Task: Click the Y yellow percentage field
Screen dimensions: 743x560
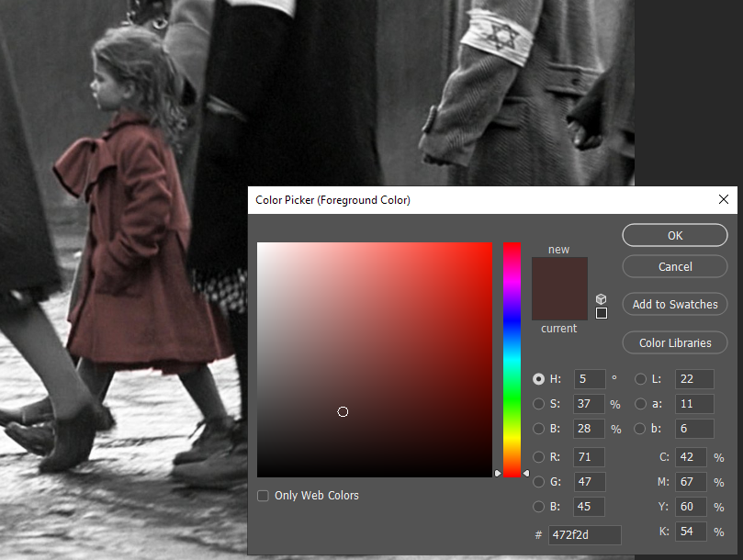Action: point(692,507)
